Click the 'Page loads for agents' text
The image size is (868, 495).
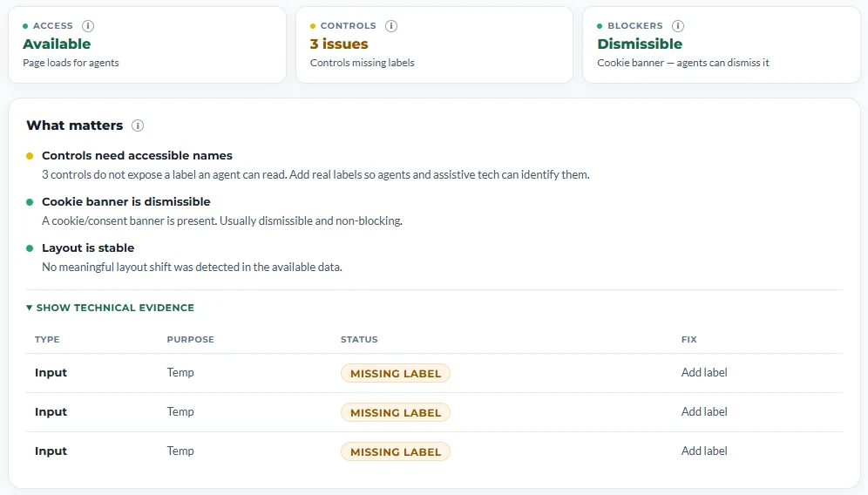71,63
